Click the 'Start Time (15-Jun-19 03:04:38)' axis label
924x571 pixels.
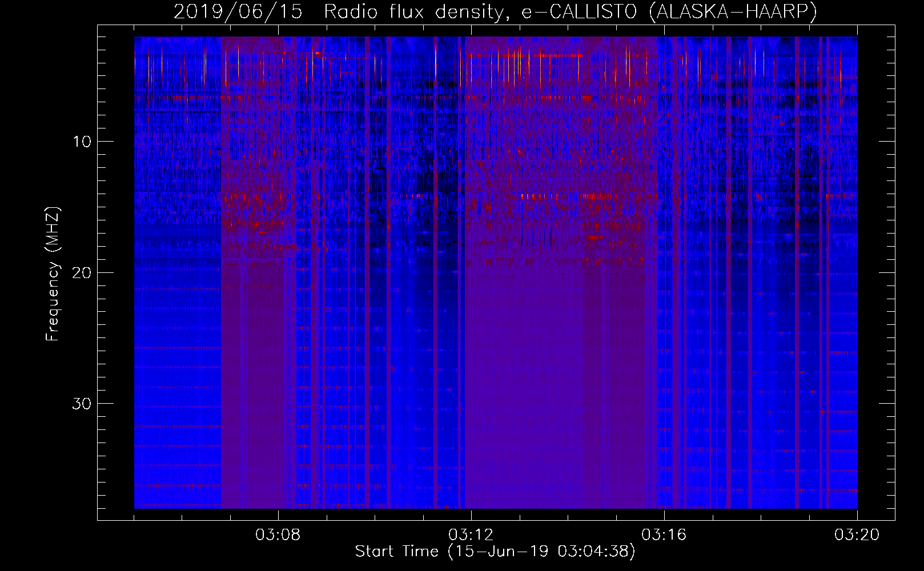pos(495,552)
